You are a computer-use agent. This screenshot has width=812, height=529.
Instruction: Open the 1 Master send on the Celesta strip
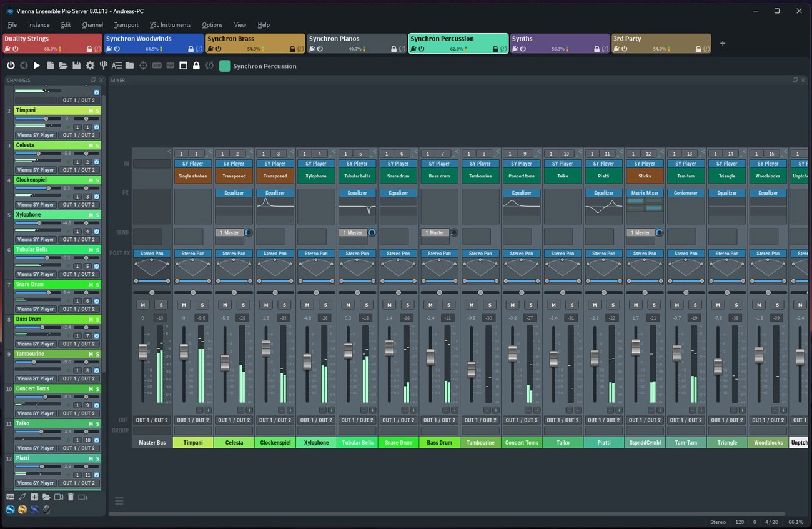229,233
